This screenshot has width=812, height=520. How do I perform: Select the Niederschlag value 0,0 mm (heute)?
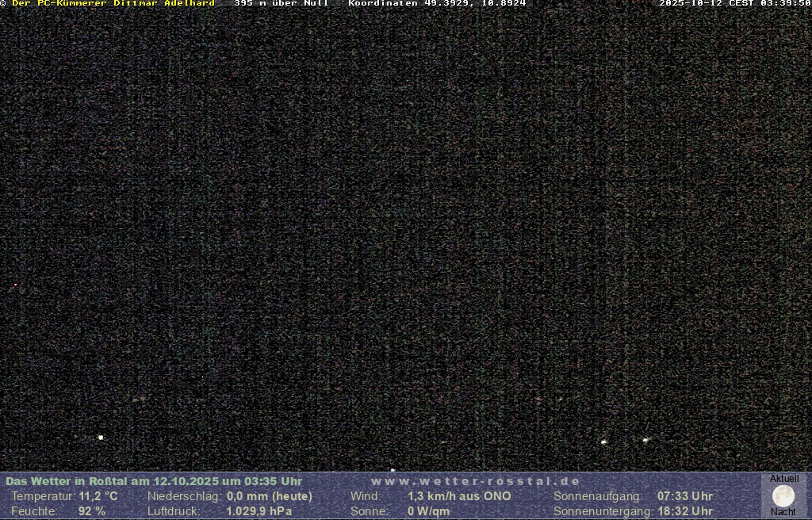(x=270, y=496)
